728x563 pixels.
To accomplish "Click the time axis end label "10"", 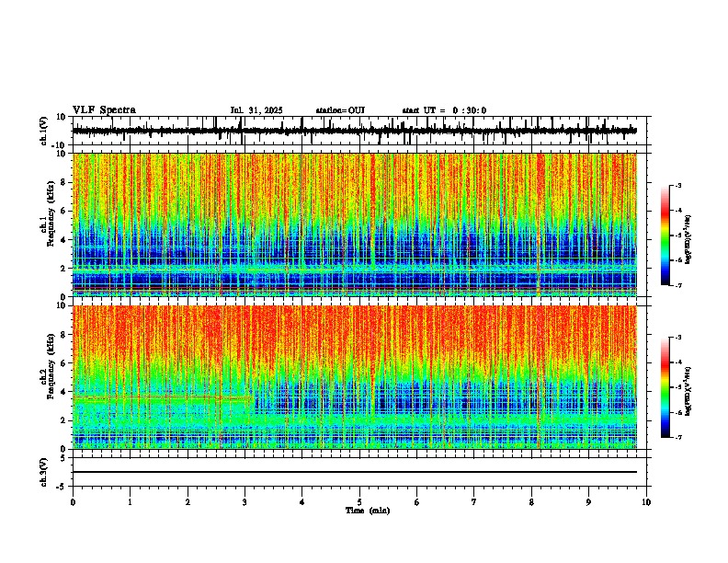I will click(646, 502).
